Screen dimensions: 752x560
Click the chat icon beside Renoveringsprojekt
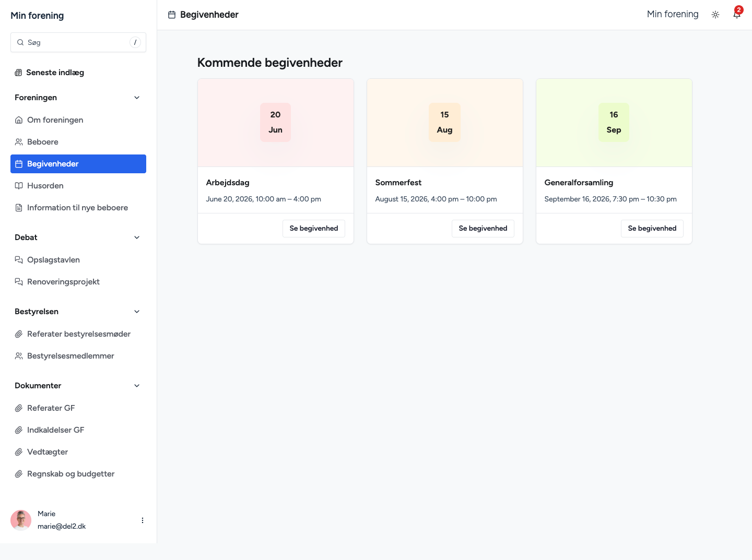pos(19,282)
